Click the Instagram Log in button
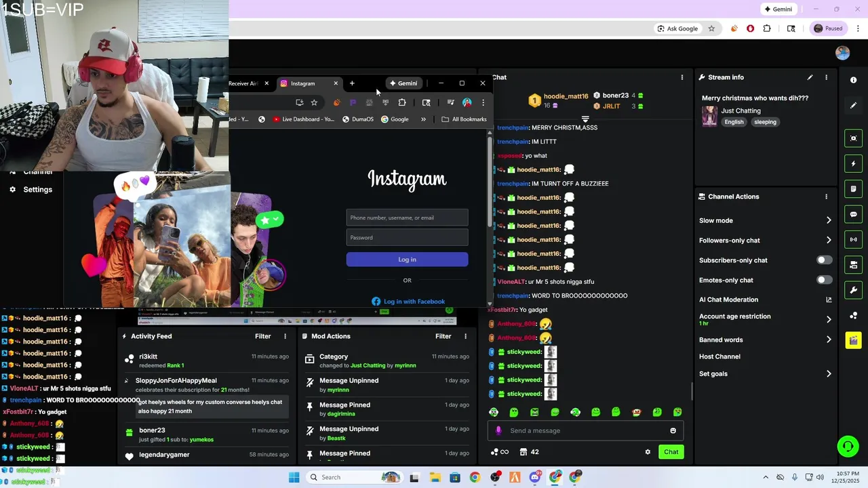This screenshot has width=868, height=488. 407,260
